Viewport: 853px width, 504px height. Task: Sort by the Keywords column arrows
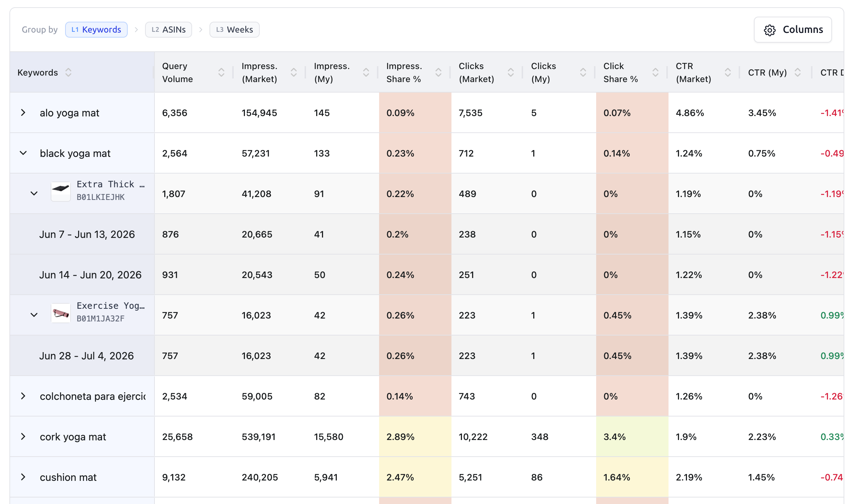[68, 73]
